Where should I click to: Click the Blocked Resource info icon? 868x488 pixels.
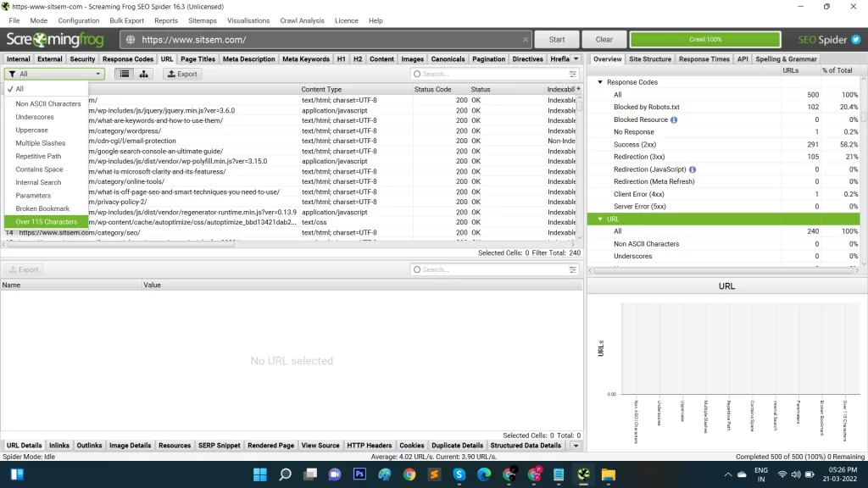tap(674, 120)
